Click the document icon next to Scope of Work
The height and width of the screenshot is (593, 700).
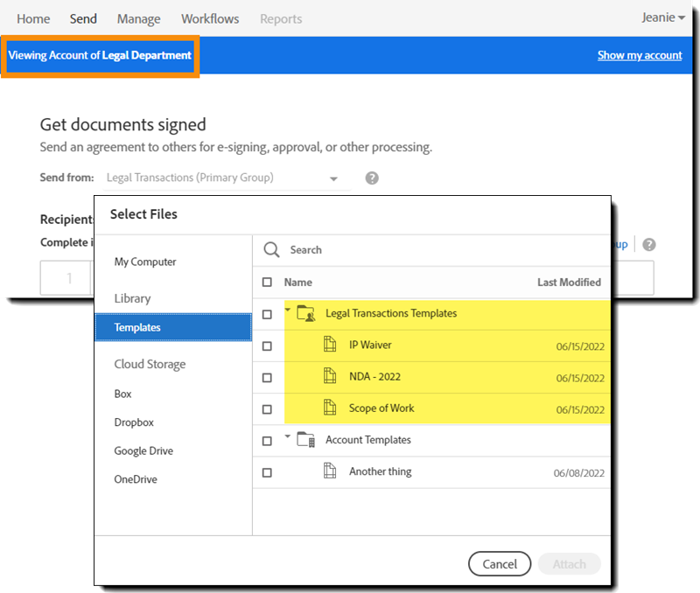(328, 408)
